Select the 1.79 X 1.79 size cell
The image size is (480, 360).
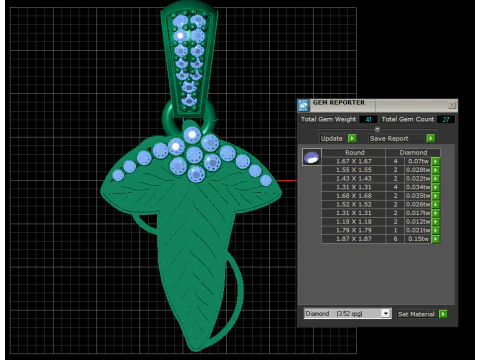coord(354,230)
